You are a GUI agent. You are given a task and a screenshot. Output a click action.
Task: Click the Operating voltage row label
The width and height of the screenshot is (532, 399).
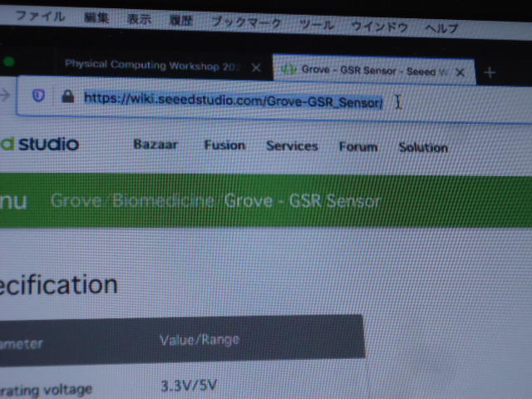pos(46,390)
